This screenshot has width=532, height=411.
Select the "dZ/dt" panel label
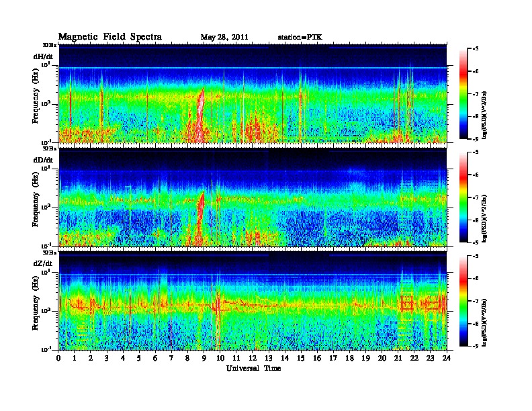click(43, 263)
